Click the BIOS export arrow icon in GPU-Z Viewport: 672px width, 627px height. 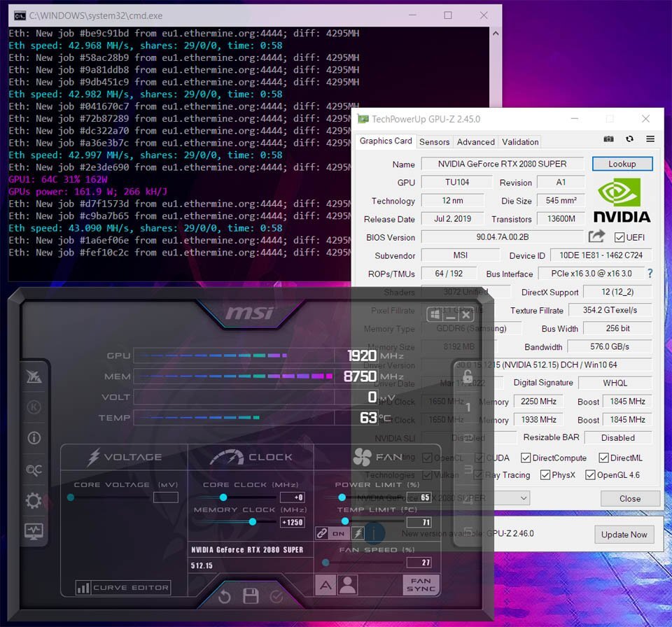click(596, 236)
